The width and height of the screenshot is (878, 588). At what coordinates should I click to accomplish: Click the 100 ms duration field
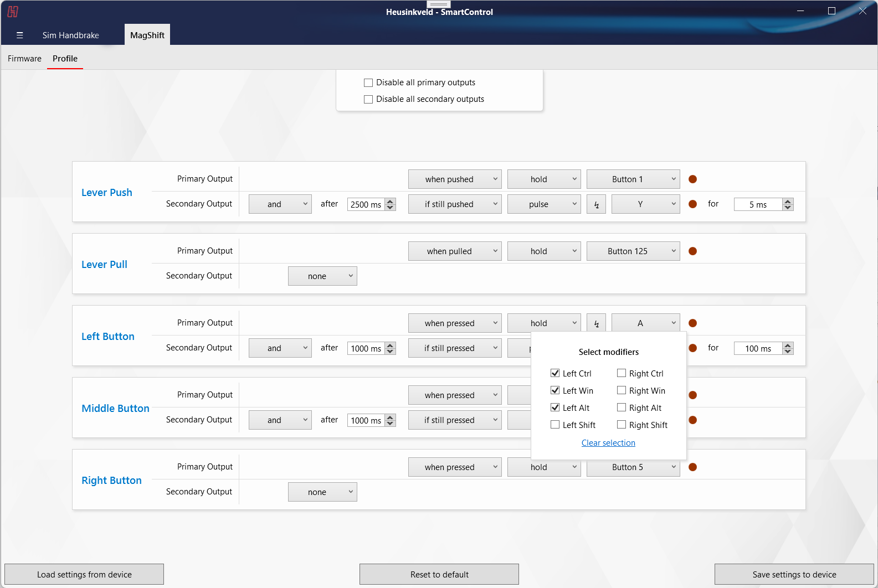758,348
